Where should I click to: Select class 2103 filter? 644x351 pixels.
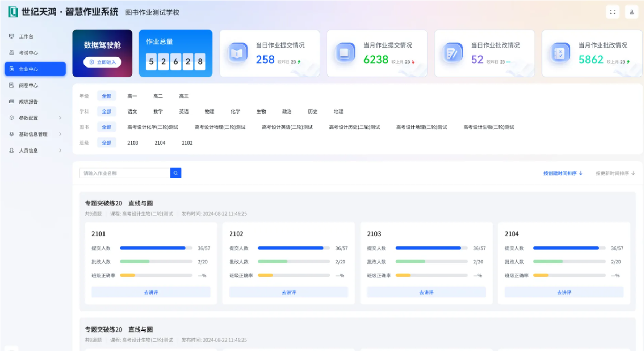click(x=133, y=143)
